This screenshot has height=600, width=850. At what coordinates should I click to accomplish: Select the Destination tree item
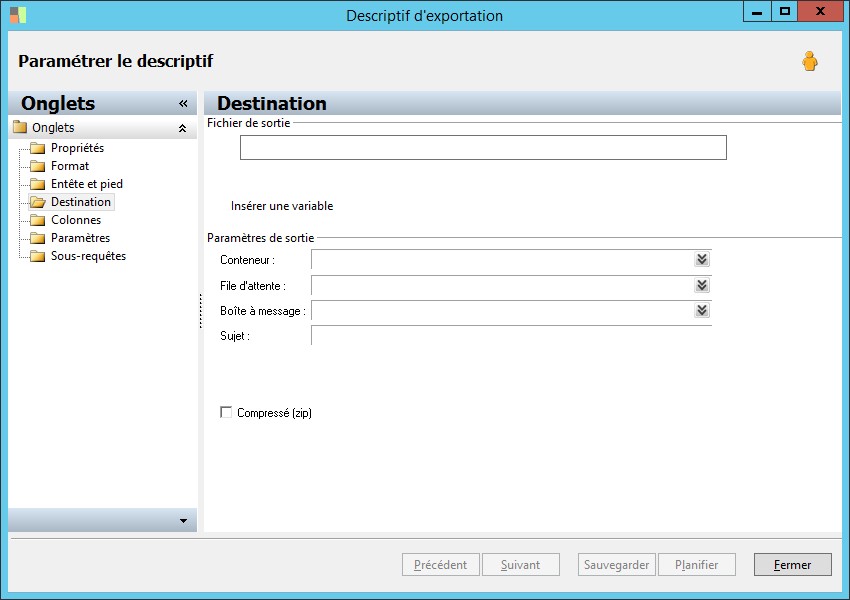[x=80, y=202]
